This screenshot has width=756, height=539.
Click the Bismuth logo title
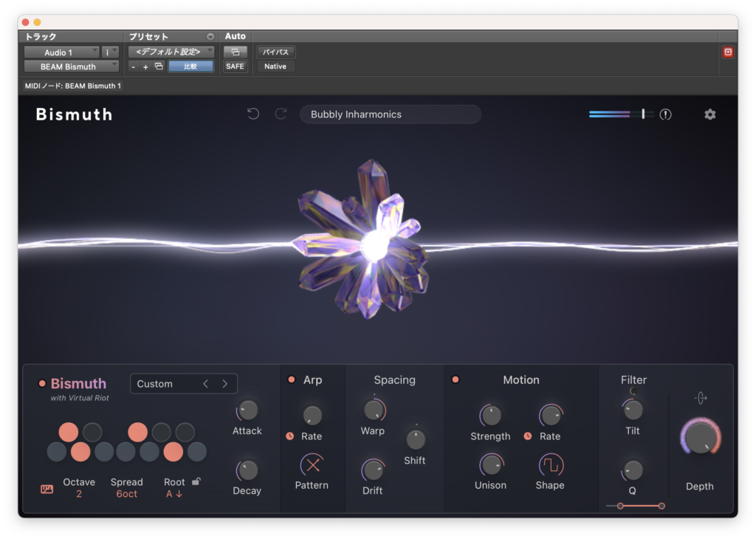(75, 114)
